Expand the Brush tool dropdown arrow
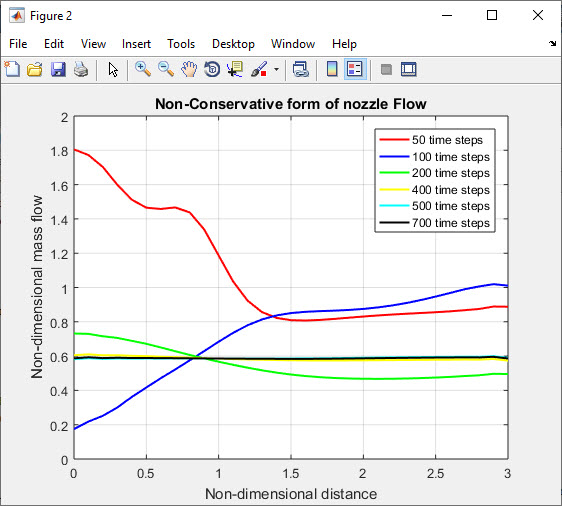 pyautogui.click(x=276, y=69)
